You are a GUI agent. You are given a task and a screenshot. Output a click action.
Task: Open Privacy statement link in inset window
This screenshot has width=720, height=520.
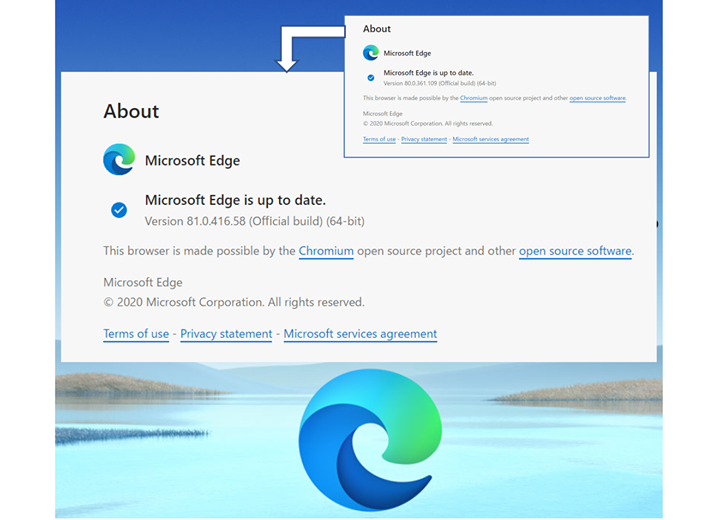tap(424, 139)
